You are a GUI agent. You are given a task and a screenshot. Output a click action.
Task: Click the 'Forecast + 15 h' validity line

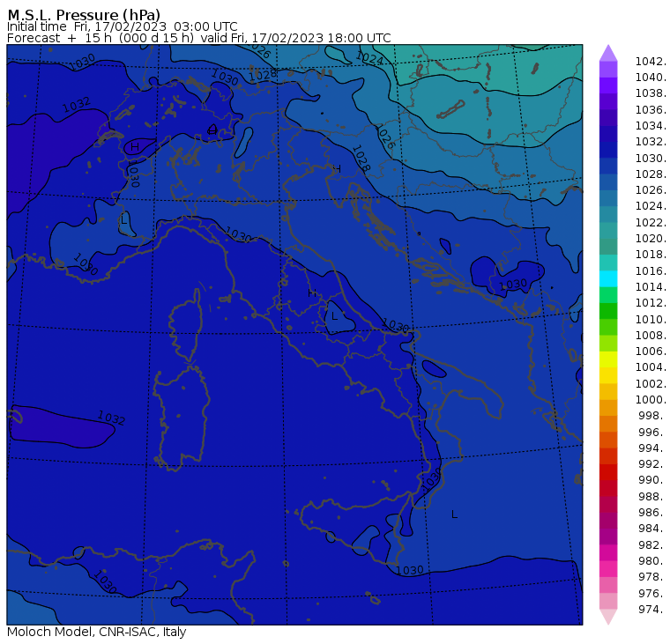pos(198,38)
